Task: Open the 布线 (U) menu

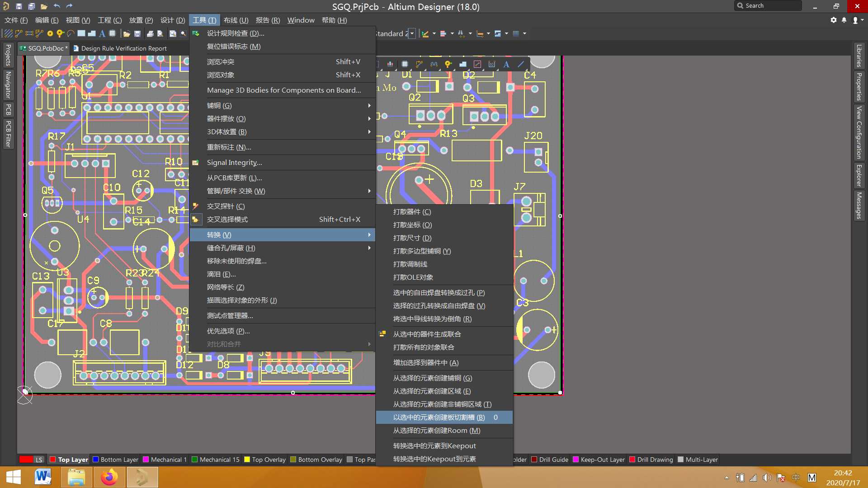Action: click(236, 20)
